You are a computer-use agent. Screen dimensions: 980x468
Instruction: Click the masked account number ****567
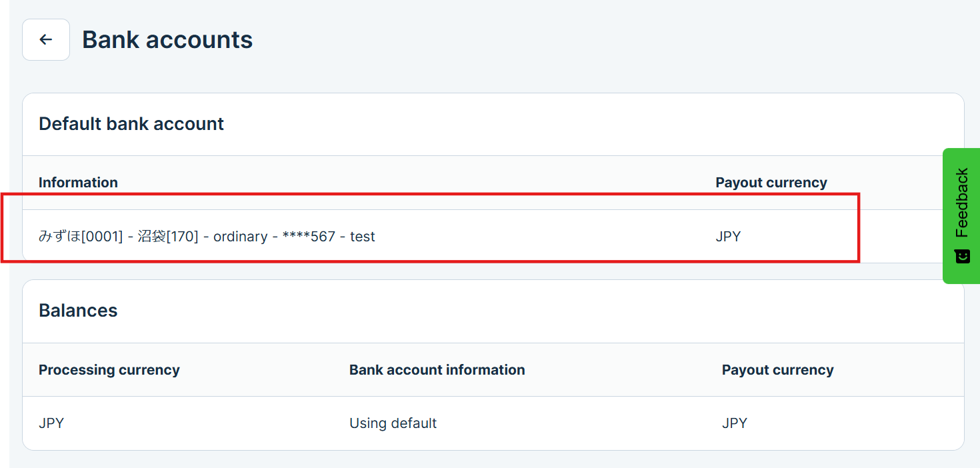click(309, 237)
